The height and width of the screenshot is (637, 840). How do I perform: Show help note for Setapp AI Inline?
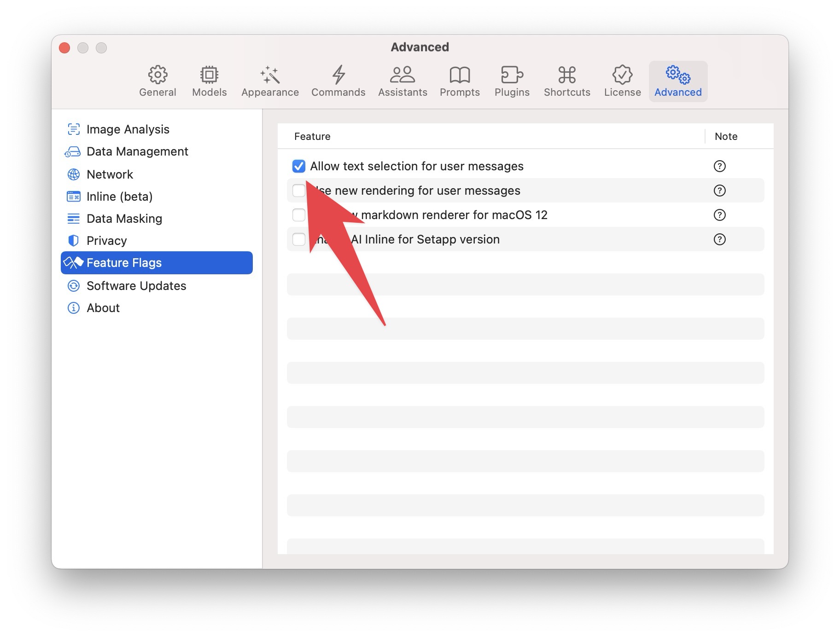point(719,239)
